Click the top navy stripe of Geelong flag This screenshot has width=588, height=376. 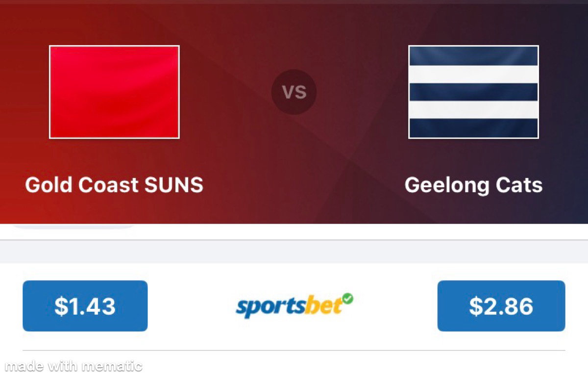[x=473, y=55]
